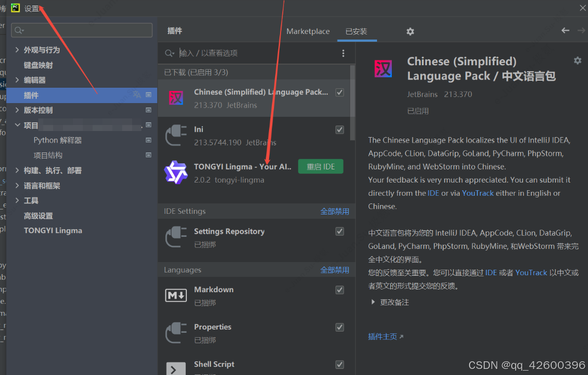Click the Properties plugin plug icon
This screenshot has width=588, height=375.
(176, 333)
